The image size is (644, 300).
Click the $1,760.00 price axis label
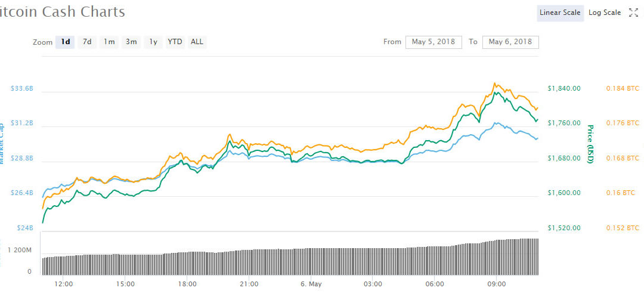click(x=564, y=123)
